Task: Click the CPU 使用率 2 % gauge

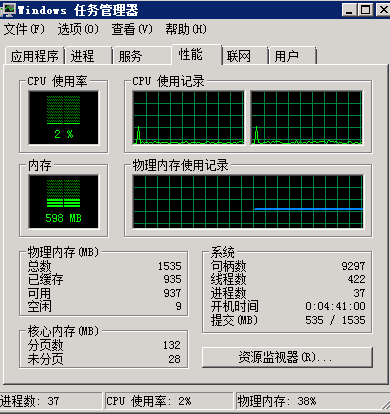Action: (x=63, y=117)
